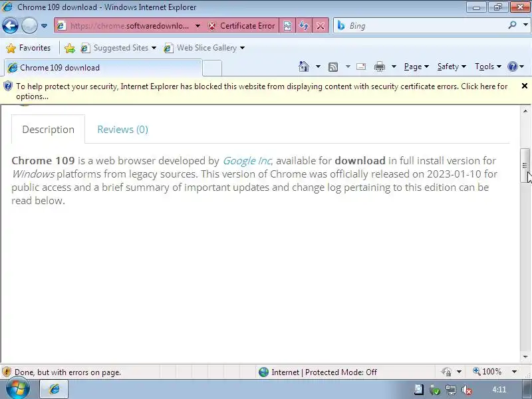Start search with the magnifier icon
The height and width of the screenshot is (399, 532).
[512, 25]
